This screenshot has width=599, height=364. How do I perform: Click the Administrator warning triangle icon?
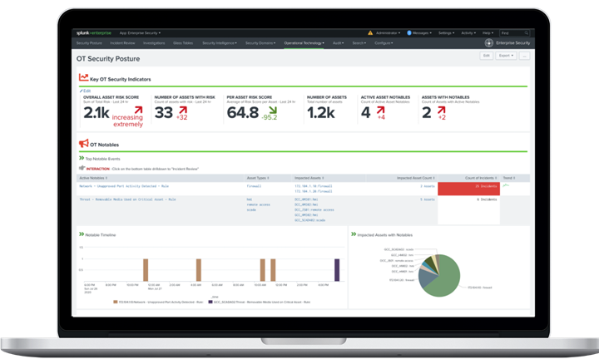[371, 32]
